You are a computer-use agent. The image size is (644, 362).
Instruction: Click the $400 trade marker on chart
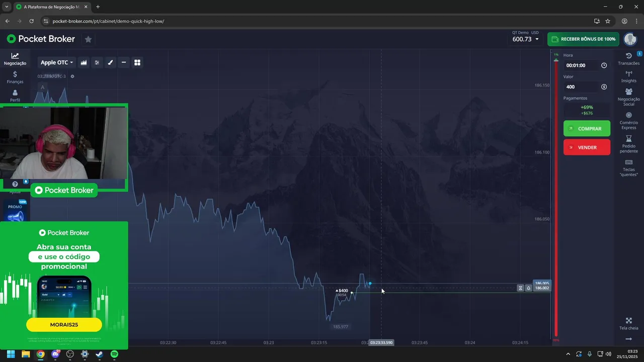click(342, 291)
